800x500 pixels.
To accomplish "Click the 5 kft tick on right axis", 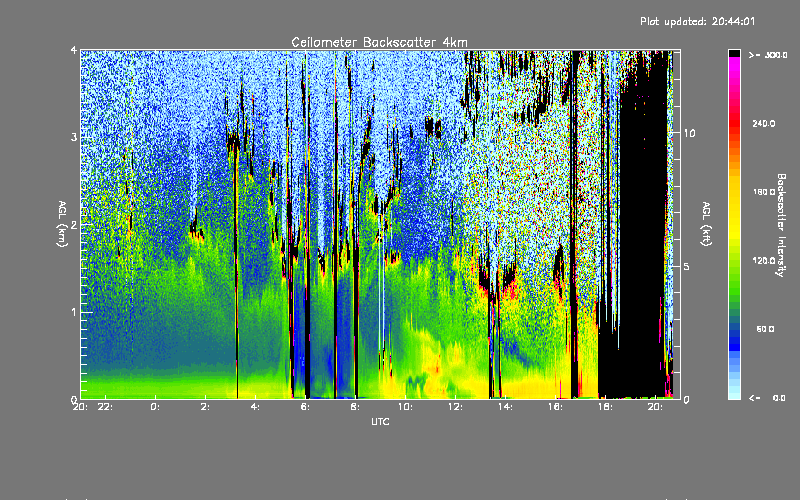I will tap(686, 267).
